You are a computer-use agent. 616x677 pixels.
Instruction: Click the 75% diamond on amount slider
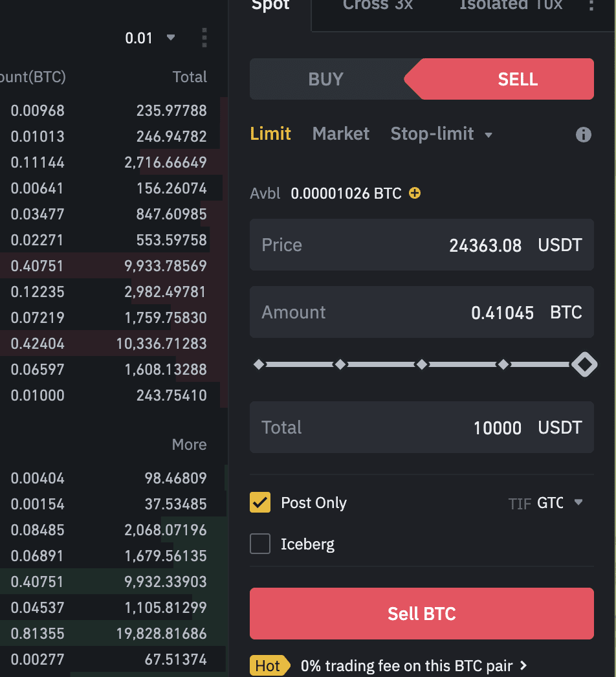pos(503,365)
